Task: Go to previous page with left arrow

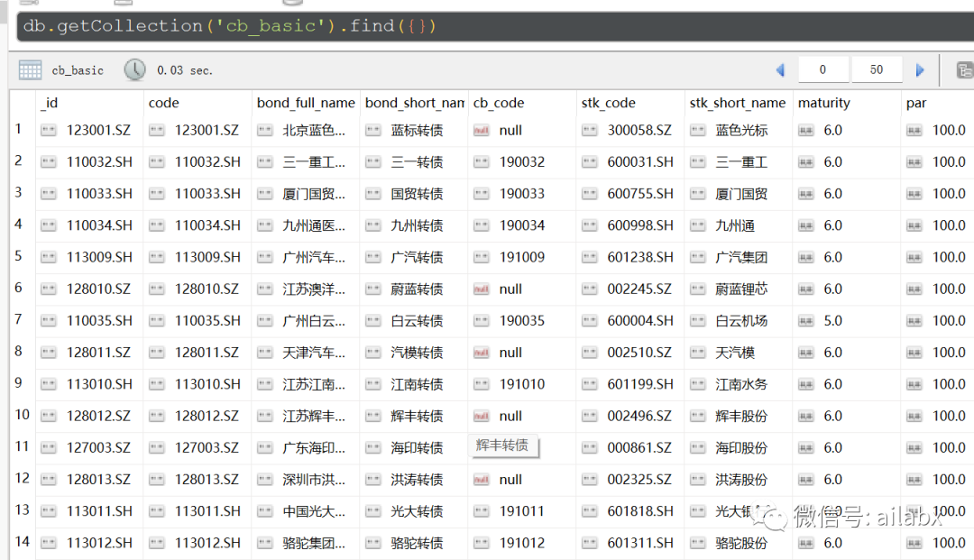Action: [780, 70]
